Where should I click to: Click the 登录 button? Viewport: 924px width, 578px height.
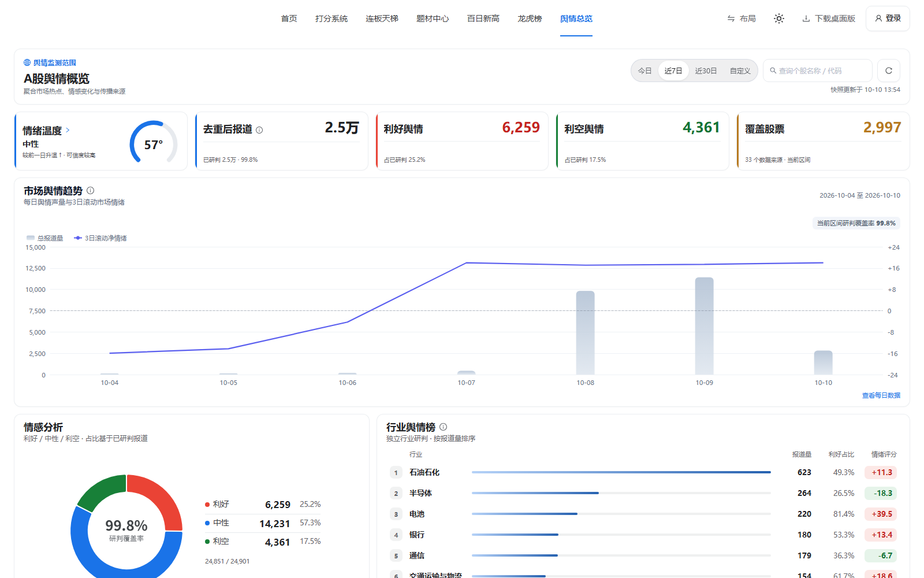888,18
